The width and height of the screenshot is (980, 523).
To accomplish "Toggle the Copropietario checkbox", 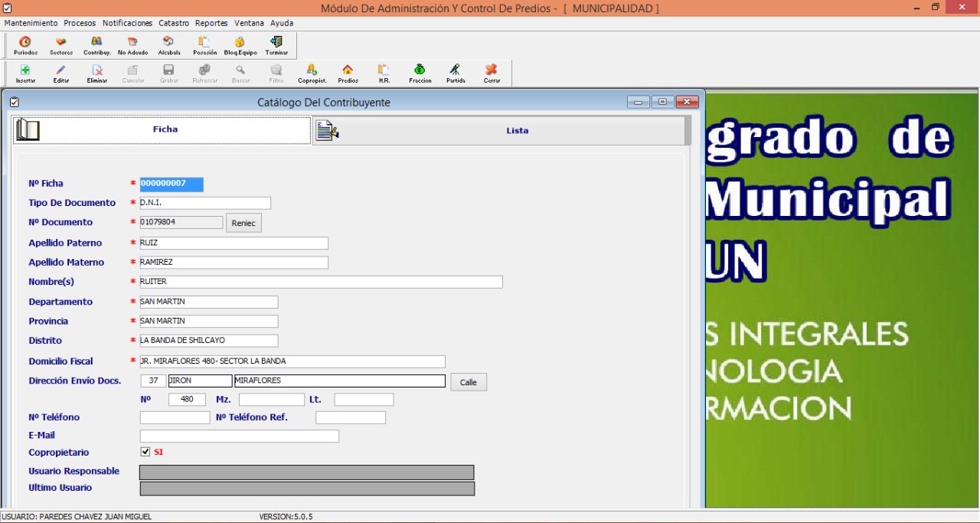I will click(x=145, y=452).
